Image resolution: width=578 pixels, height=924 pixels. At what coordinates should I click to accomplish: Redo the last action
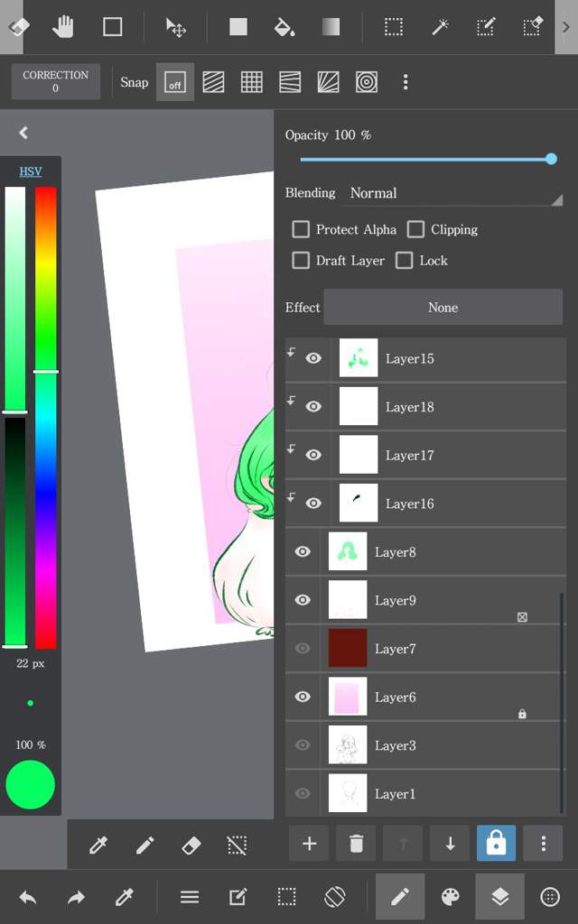point(76,898)
